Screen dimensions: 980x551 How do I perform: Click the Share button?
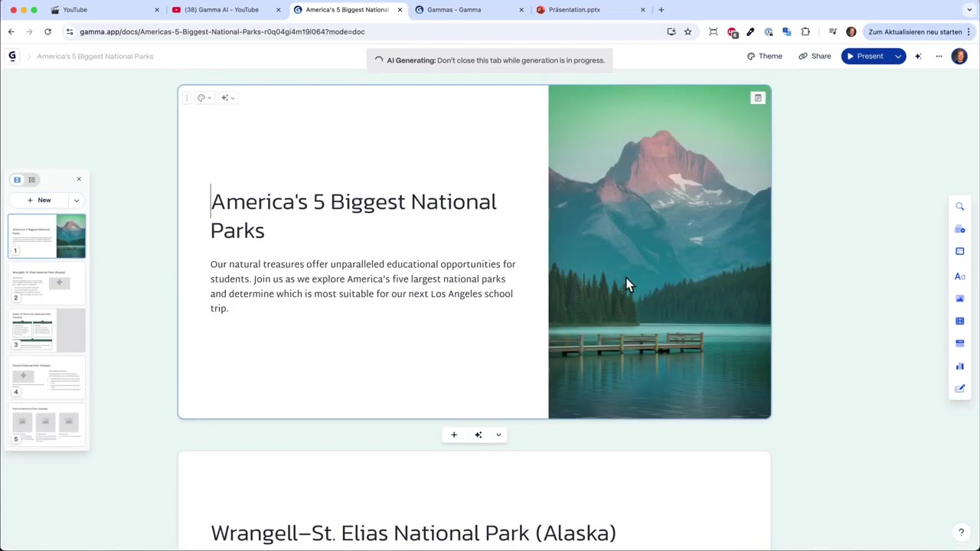[x=815, y=56]
